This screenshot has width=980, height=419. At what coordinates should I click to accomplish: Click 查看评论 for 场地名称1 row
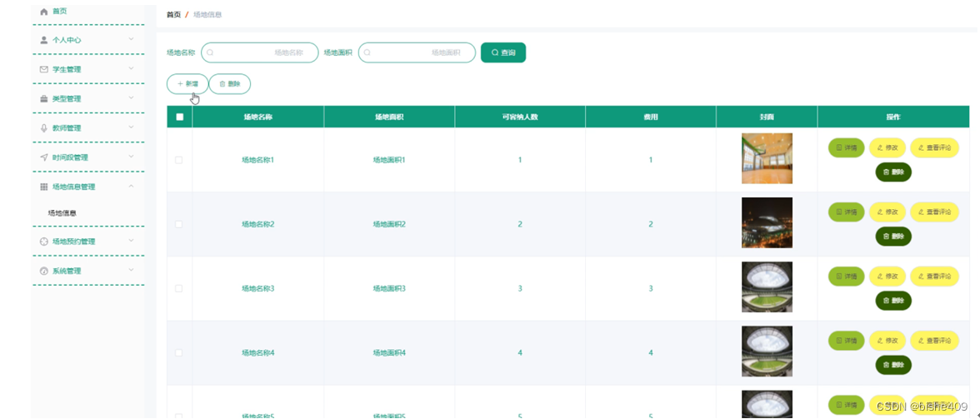pyautogui.click(x=934, y=148)
